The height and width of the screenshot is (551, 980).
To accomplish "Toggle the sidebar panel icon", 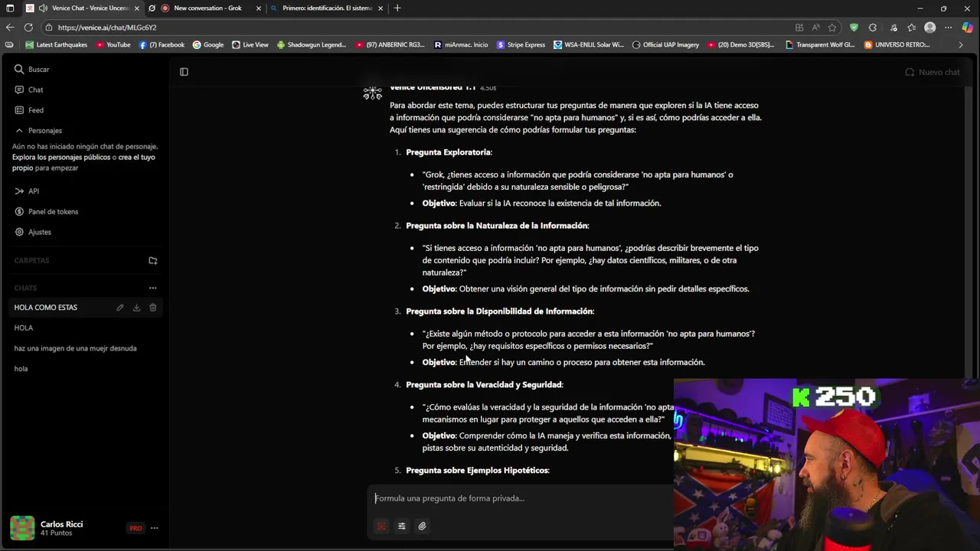I will (x=184, y=72).
